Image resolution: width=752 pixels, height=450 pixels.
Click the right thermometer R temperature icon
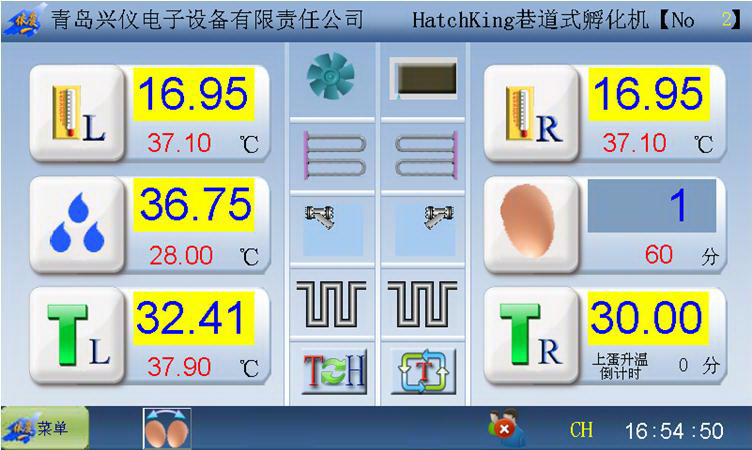point(531,113)
